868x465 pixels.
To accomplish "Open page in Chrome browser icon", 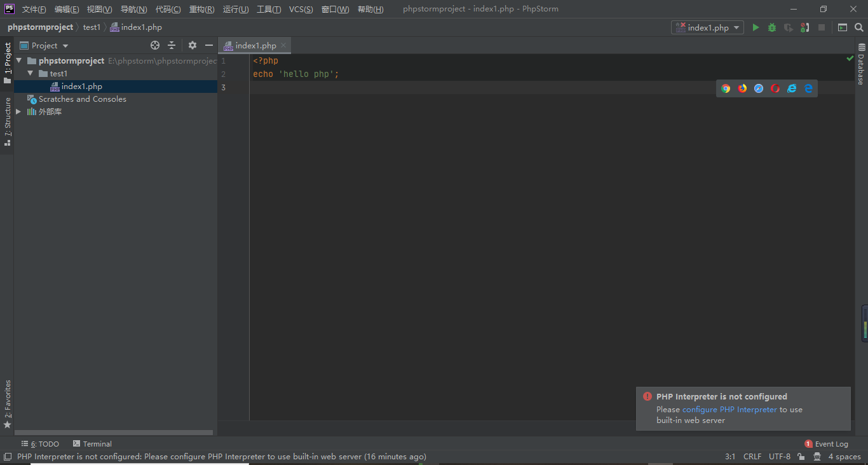I will [726, 88].
